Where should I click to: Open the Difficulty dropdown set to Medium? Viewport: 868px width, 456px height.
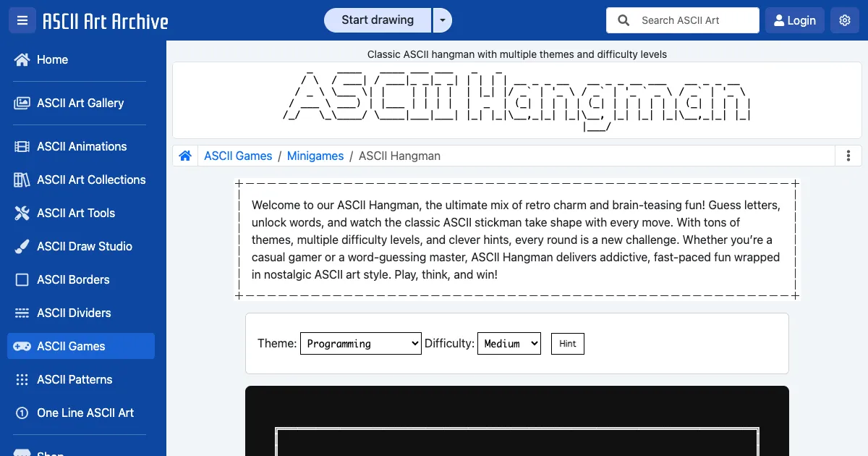point(509,343)
